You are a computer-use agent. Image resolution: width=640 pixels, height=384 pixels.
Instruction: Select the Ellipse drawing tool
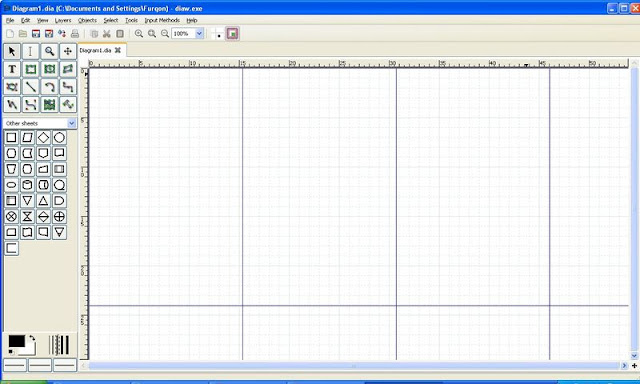pos(49,69)
